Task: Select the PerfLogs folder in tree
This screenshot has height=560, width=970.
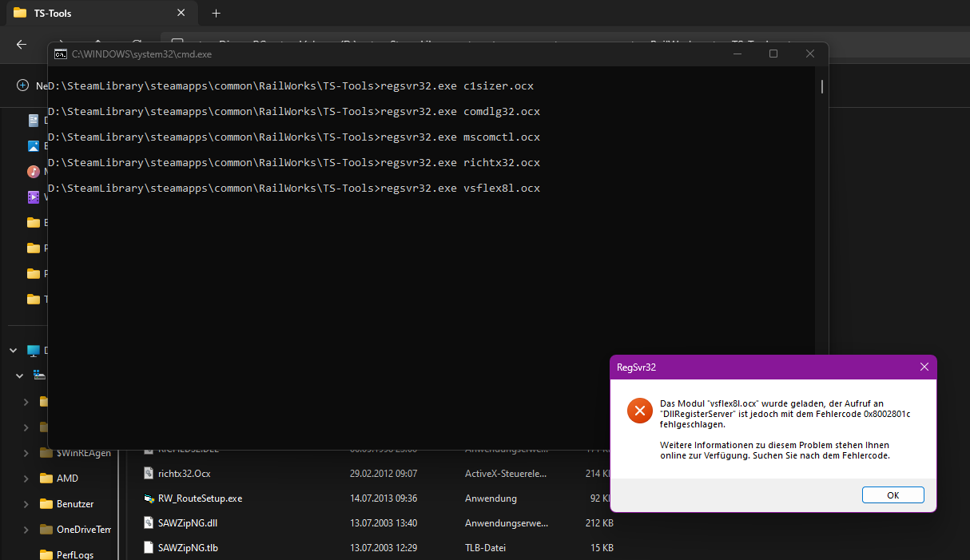Action: (74, 554)
